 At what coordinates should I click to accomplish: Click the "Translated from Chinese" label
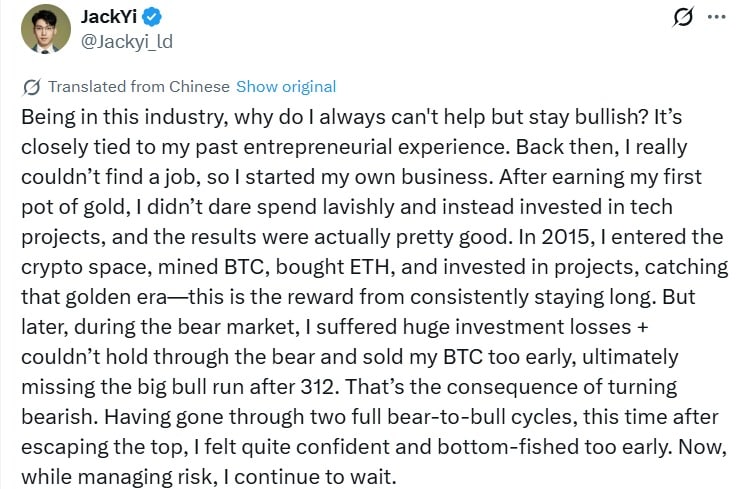(x=138, y=87)
